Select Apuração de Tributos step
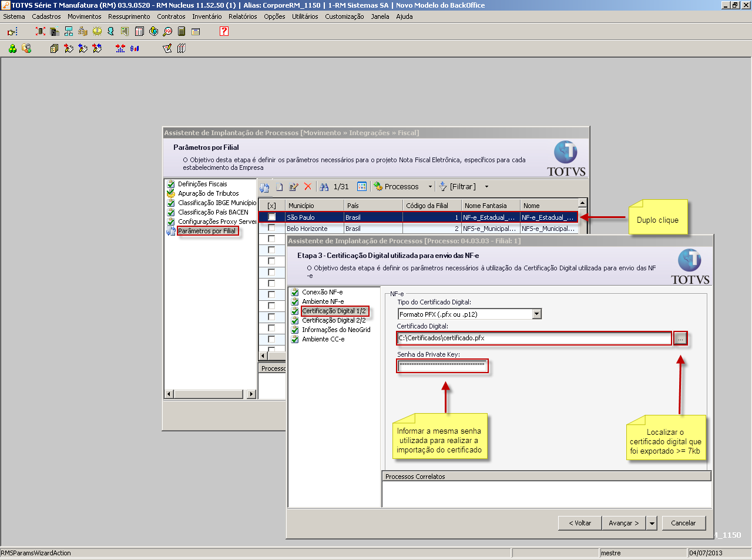 tap(209, 193)
